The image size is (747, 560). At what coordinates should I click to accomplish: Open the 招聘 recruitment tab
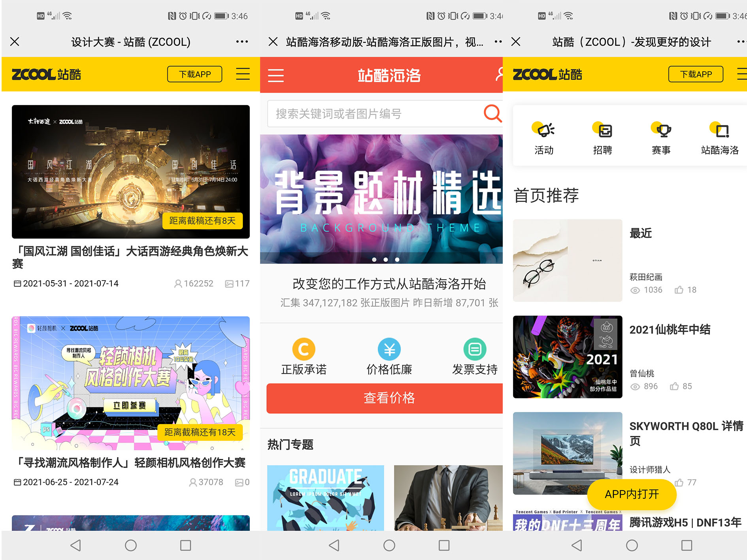click(602, 138)
